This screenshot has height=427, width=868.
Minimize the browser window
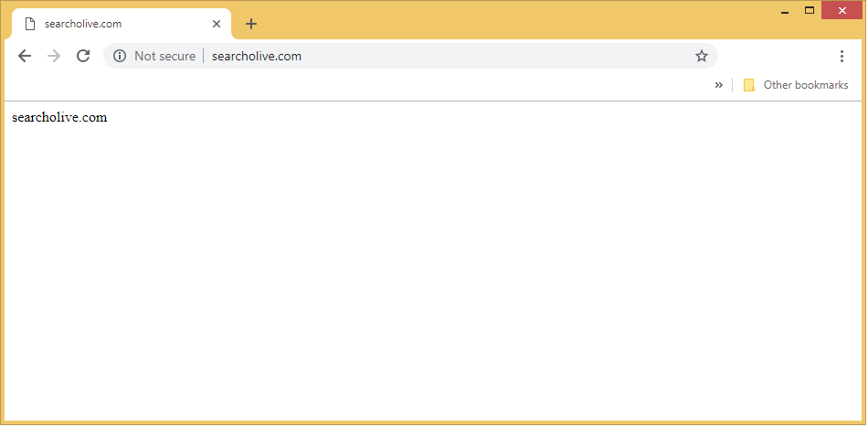pos(785,11)
